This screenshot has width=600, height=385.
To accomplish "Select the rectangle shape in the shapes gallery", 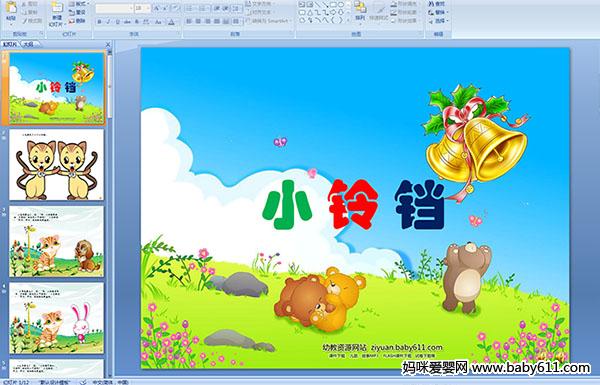I will coord(334,5).
